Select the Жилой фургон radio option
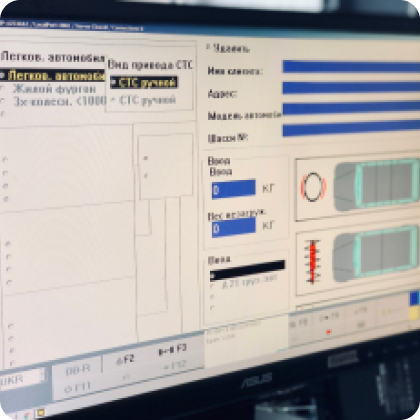Viewport: 420px width, 420px height. [x=54, y=89]
